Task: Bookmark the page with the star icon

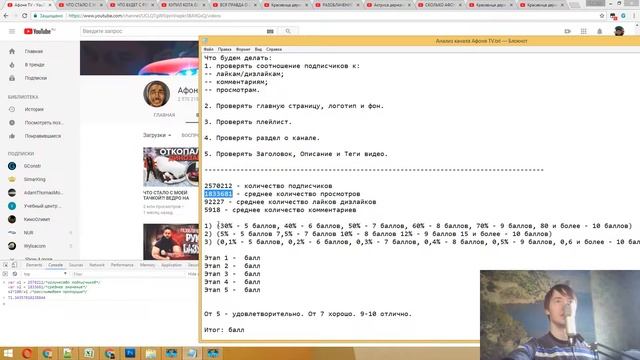Action: (602, 16)
